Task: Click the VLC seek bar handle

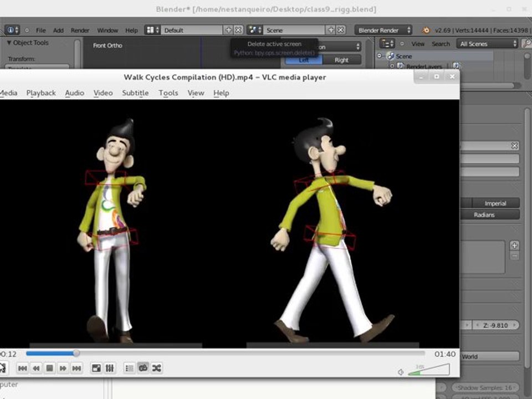Action: tap(76, 354)
